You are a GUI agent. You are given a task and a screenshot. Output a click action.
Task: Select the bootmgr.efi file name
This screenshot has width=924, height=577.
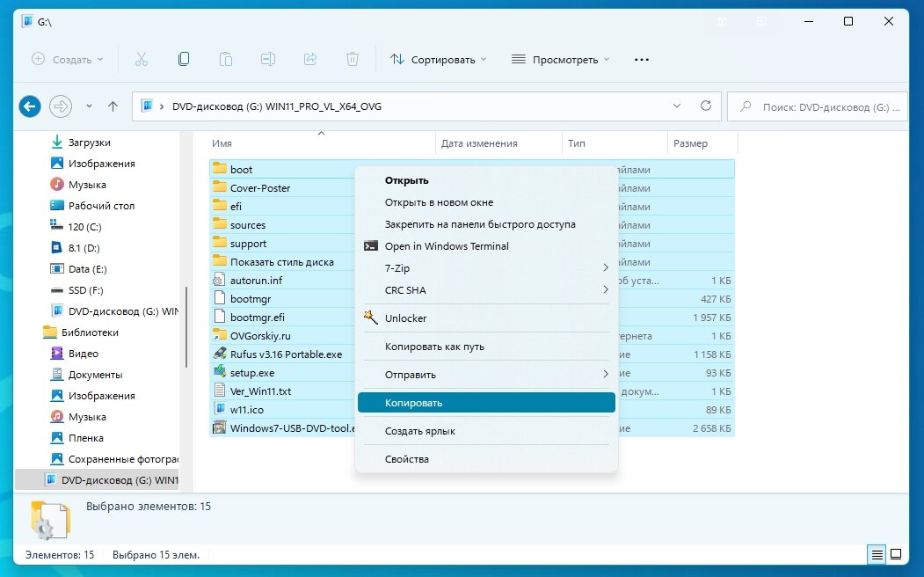point(257,317)
